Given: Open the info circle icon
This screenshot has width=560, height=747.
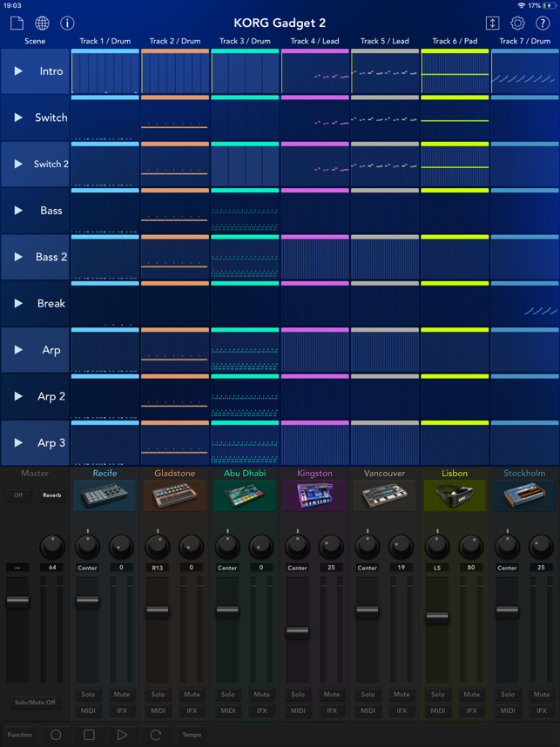Looking at the screenshot, I should [x=67, y=23].
